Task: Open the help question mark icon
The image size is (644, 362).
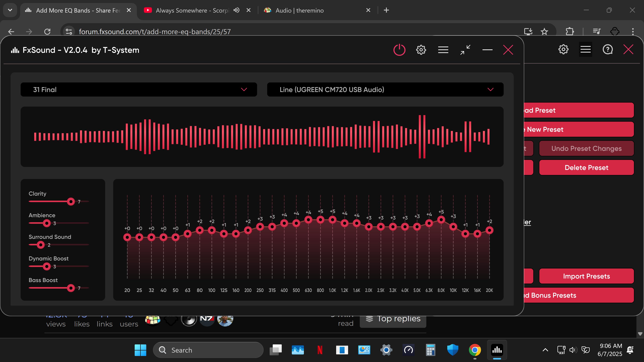Action: (x=607, y=49)
